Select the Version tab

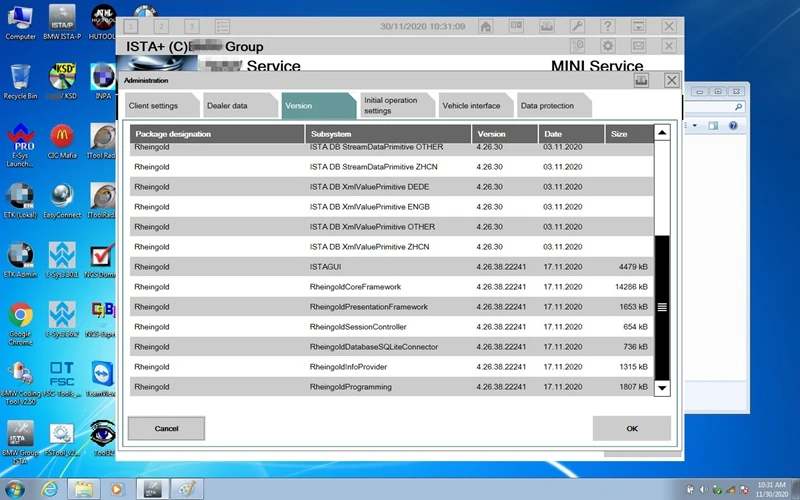click(x=319, y=106)
